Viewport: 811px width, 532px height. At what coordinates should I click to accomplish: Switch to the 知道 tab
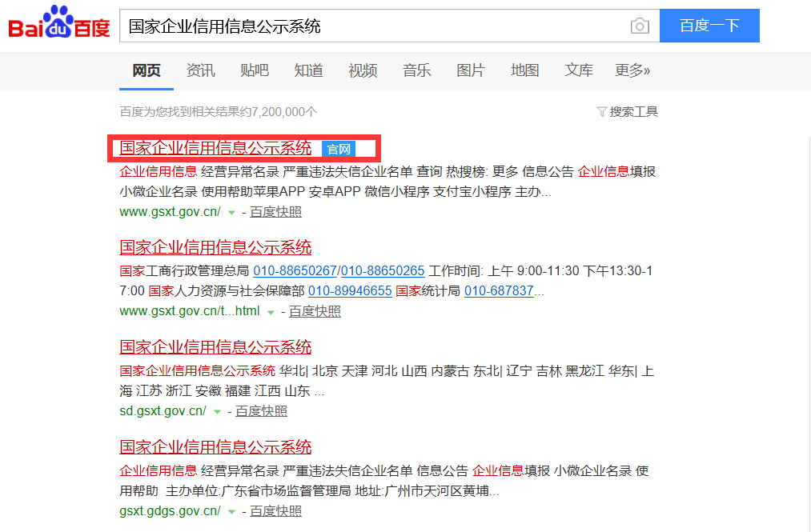pyautogui.click(x=309, y=70)
